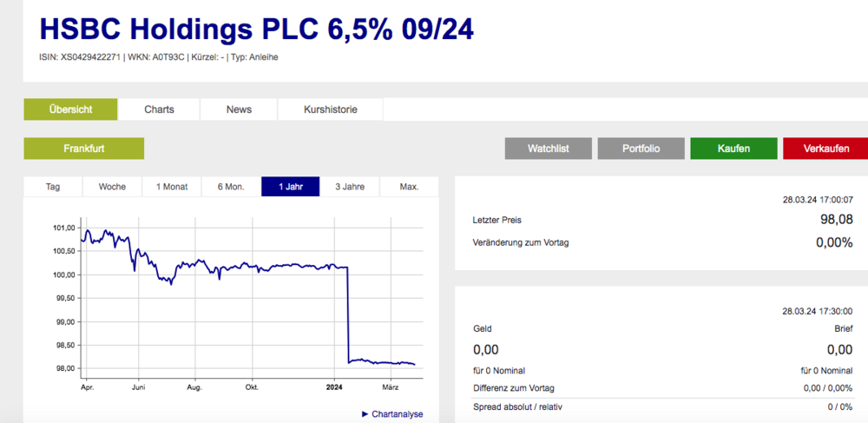Add bond to Watchlist

coord(548,149)
